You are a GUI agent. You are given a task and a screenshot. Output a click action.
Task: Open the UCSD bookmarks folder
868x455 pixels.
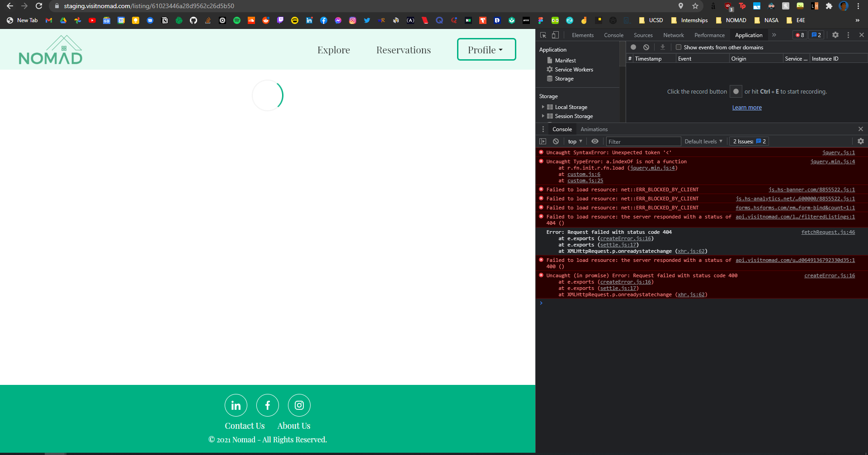point(651,20)
